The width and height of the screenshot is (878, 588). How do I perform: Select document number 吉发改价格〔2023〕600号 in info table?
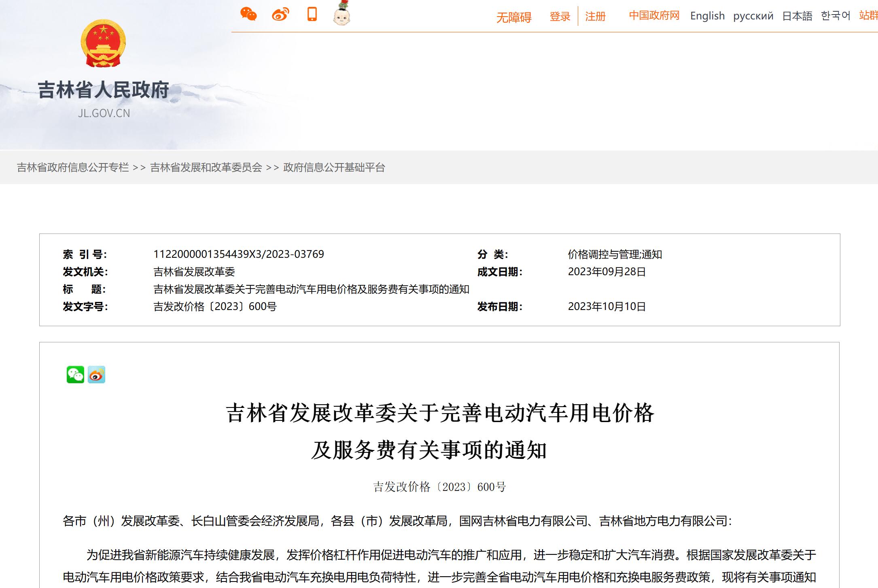[215, 306]
